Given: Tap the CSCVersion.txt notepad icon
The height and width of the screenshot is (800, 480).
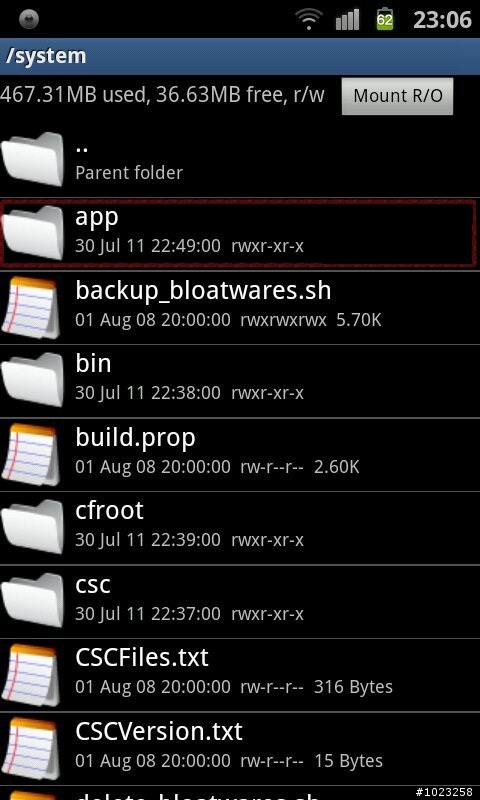Looking at the screenshot, I should tap(31, 748).
